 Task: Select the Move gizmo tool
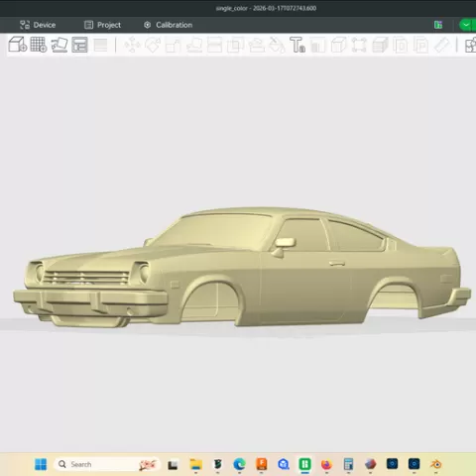(x=132, y=45)
